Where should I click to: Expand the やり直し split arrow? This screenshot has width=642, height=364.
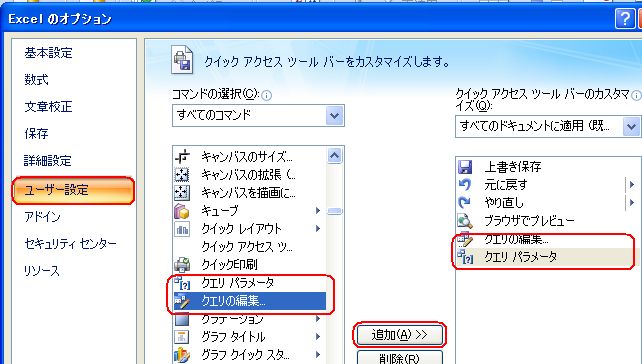pyautogui.click(x=631, y=203)
